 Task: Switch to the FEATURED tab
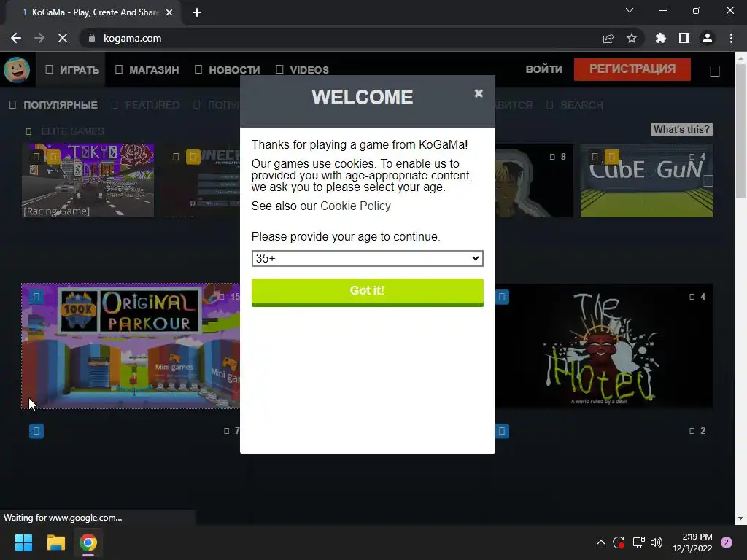[145, 105]
